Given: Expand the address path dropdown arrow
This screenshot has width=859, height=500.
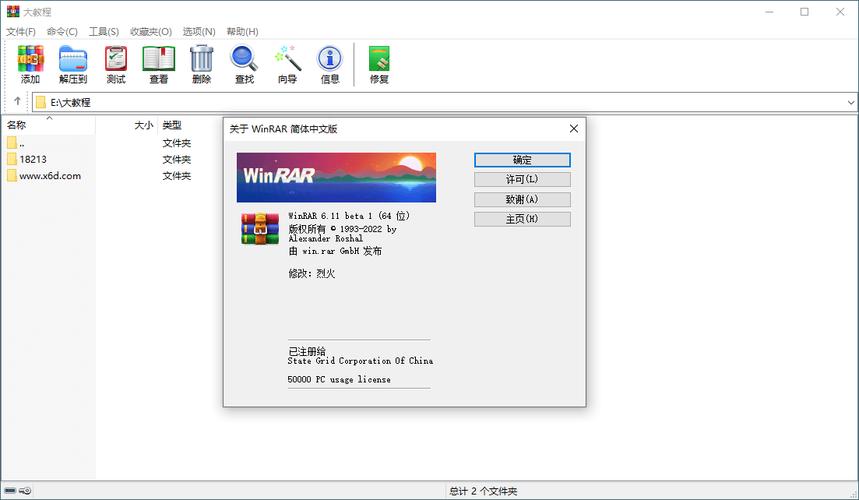Looking at the screenshot, I should click(x=850, y=102).
